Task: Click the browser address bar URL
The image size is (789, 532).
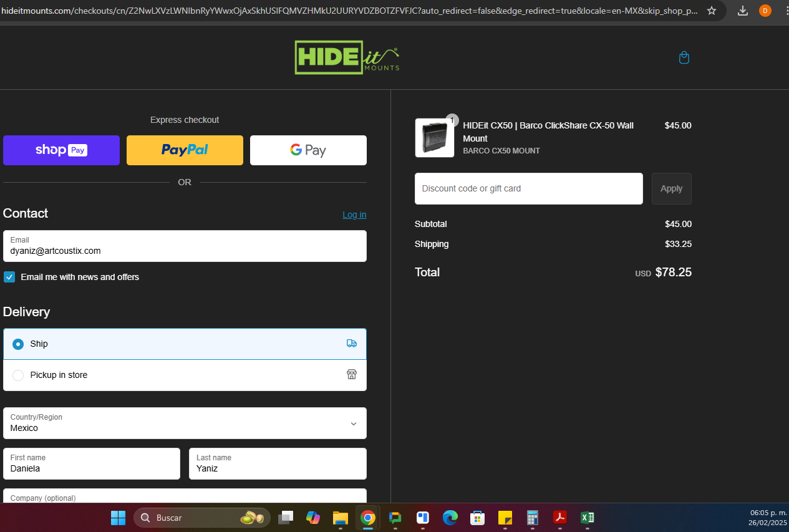Action: [x=349, y=11]
